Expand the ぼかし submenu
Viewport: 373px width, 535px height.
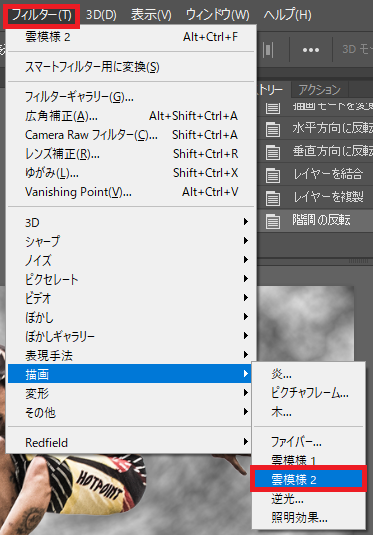[131, 318]
